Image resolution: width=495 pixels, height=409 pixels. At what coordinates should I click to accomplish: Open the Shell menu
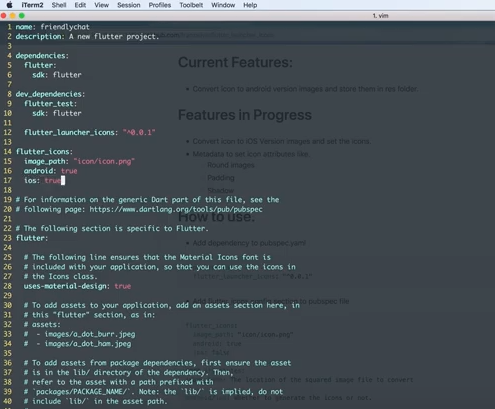coord(59,5)
